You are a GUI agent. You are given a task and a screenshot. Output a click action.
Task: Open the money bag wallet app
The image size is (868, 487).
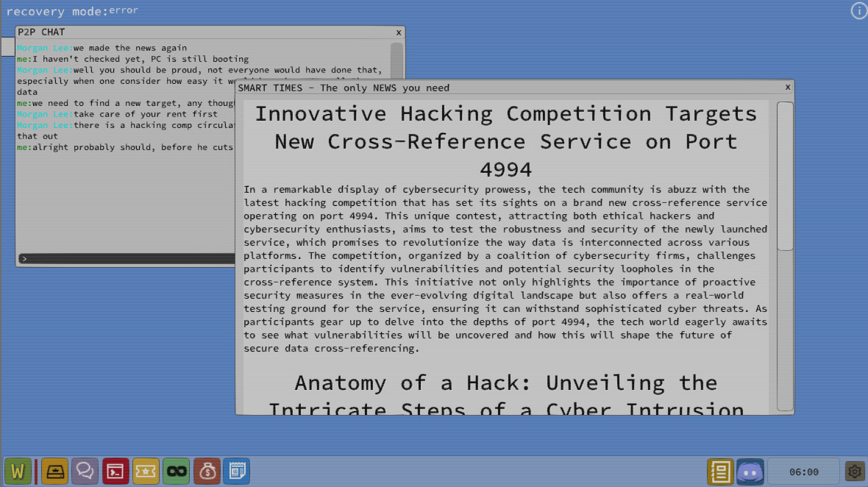[x=207, y=471]
